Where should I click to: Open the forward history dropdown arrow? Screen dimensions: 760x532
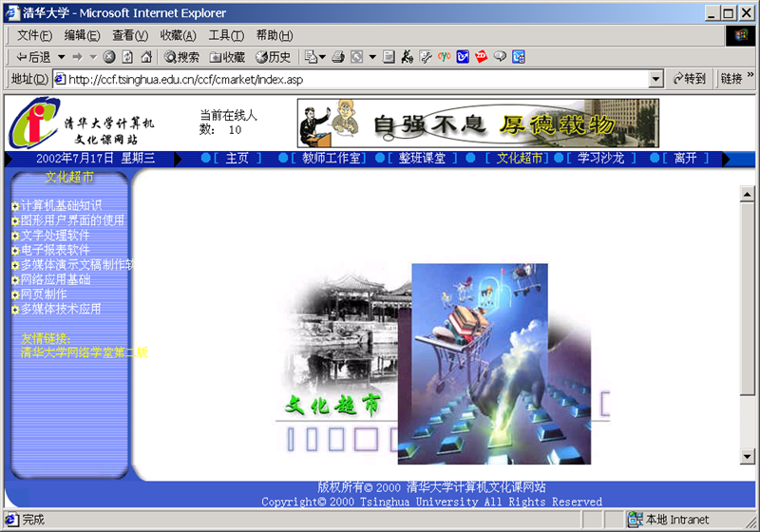click(x=93, y=57)
